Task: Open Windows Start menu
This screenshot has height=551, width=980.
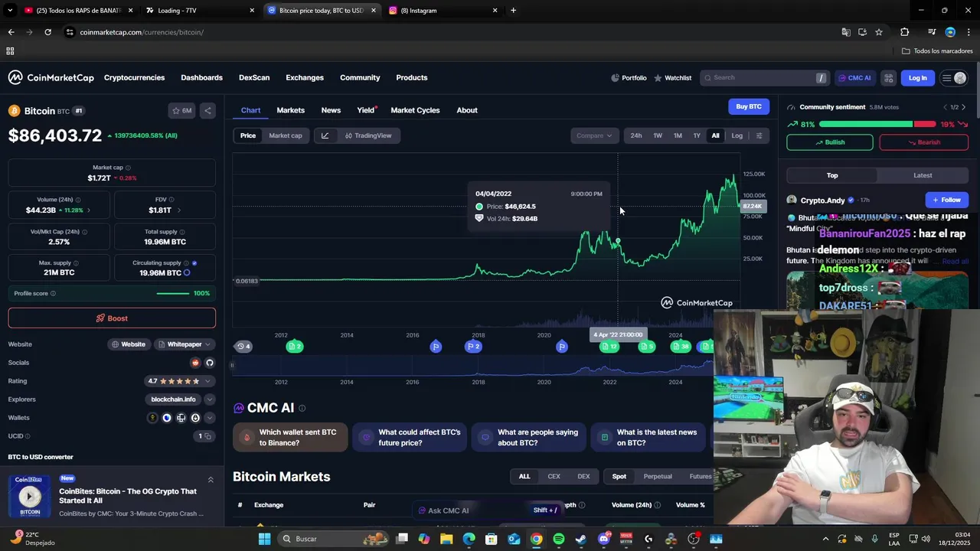Action: [x=265, y=539]
